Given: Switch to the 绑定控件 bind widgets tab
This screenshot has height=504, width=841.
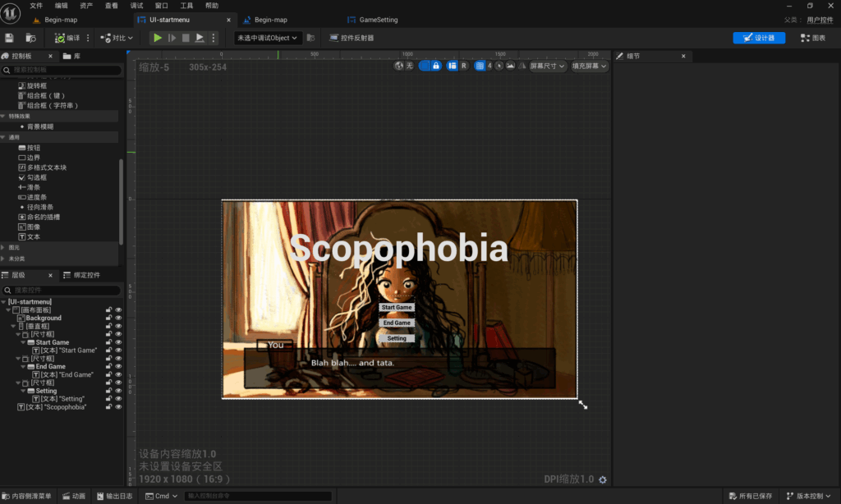Looking at the screenshot, I should (81, 275).
